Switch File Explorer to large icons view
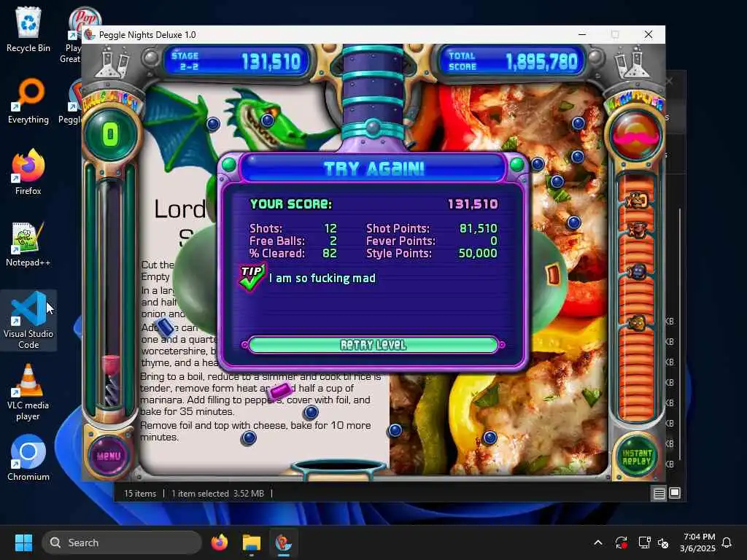The height and width of the screenshot is (560, 747). (x=675, y=494)
